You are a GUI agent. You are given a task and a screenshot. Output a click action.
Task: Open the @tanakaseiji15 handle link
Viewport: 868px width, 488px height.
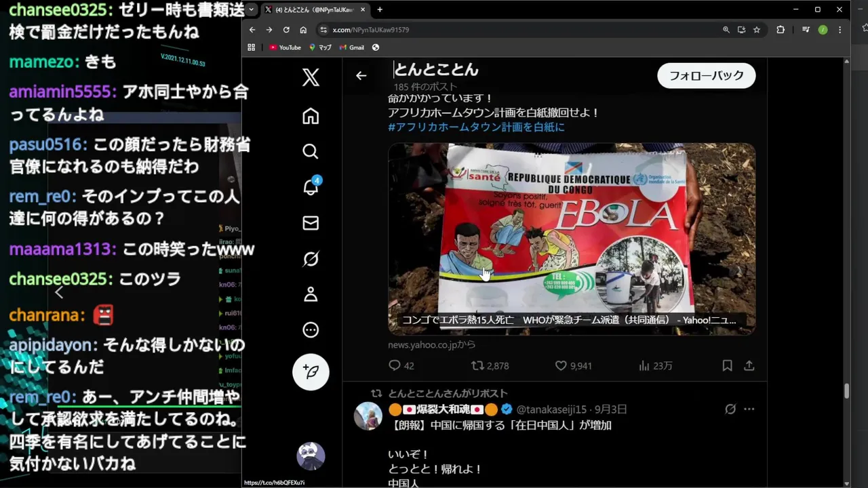(551, 409)
